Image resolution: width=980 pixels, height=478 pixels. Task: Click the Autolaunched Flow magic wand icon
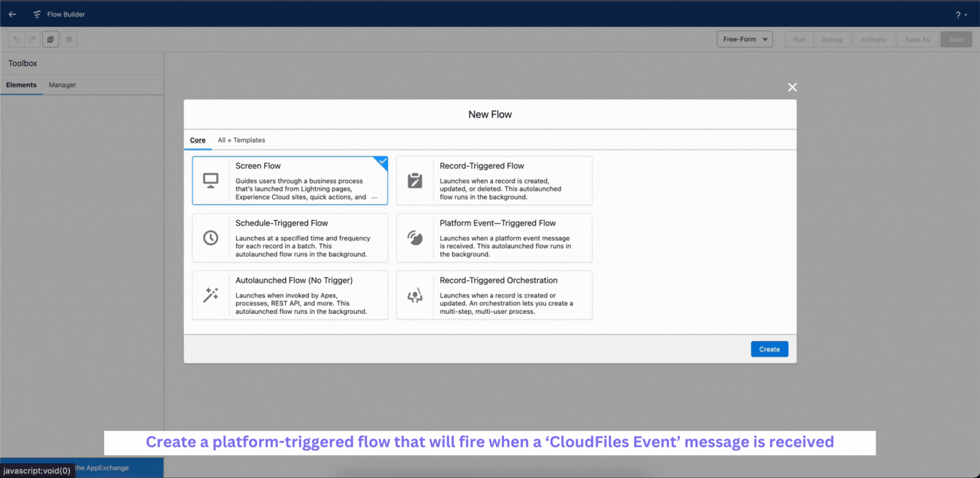click(x=211, y=295)
